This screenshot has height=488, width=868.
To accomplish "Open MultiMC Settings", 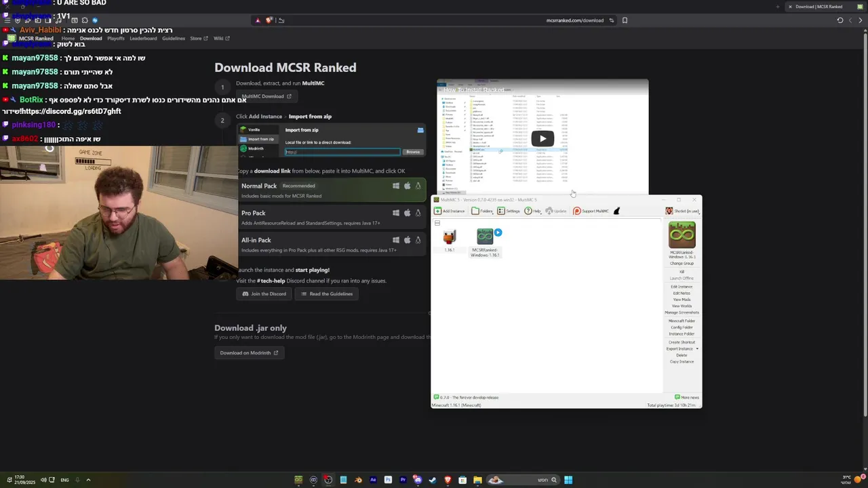I will (x=509, y=211).
